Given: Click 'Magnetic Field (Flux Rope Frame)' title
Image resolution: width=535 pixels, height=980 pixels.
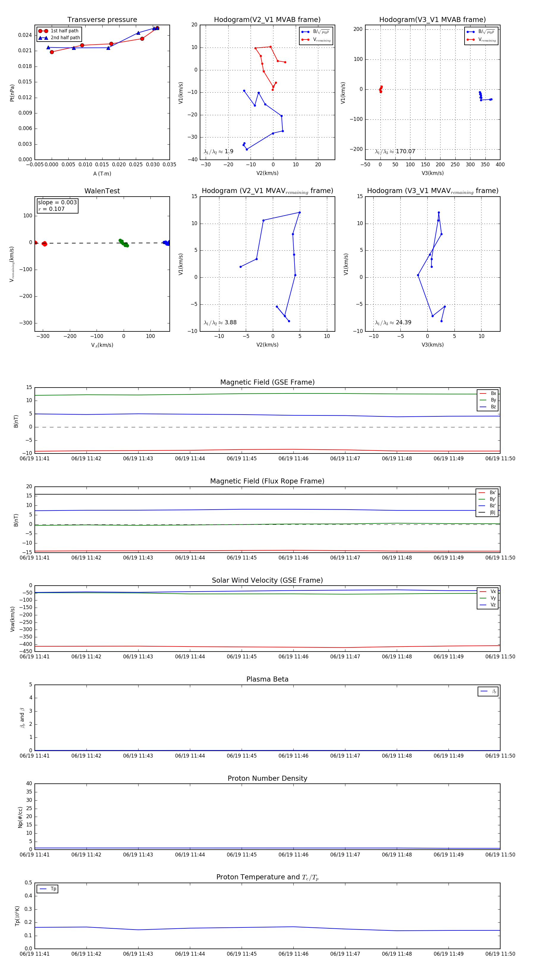Looking at the screenshot, I should (x=267, y=481).
